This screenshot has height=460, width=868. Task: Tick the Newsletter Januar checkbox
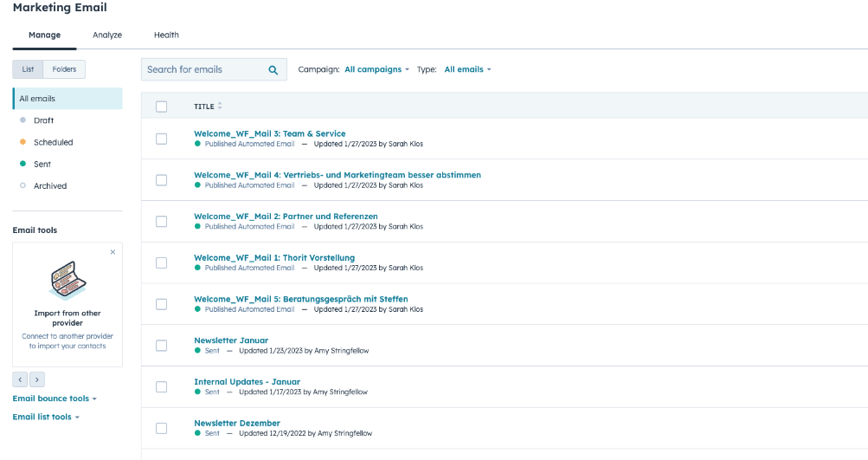tap(161, 346)
